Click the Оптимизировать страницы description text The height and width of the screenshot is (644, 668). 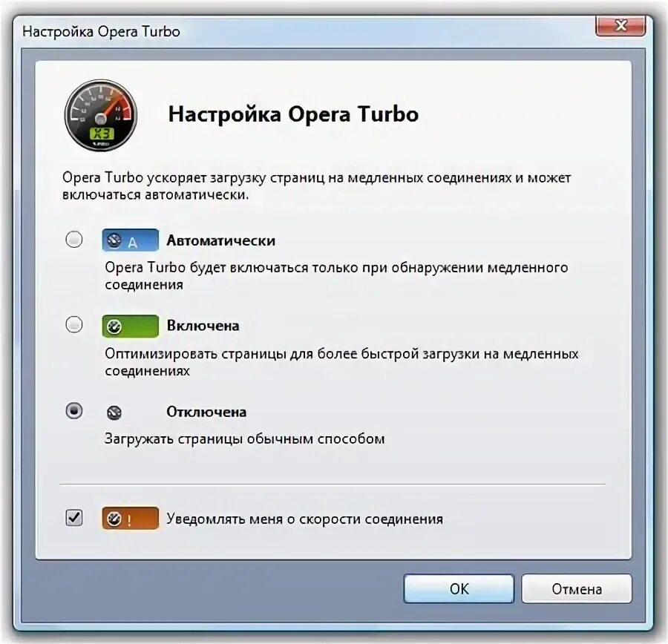(341, 362)
